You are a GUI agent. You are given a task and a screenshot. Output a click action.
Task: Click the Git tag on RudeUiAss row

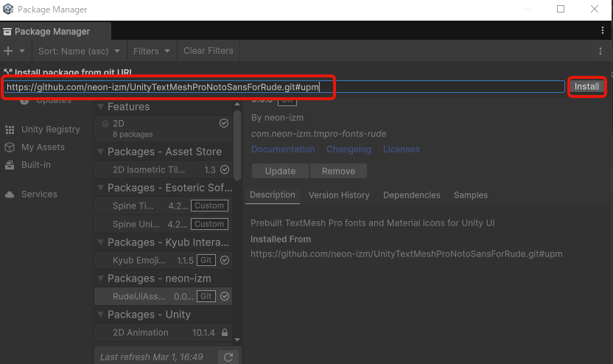206,296
